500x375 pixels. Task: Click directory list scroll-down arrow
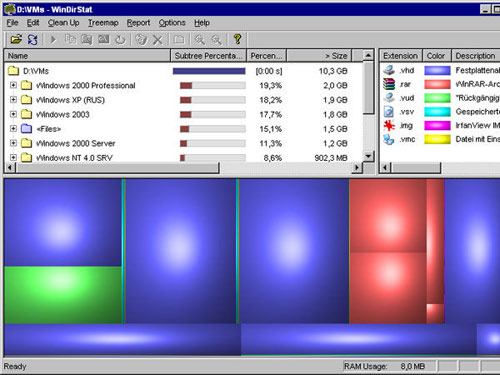point(368,156)
